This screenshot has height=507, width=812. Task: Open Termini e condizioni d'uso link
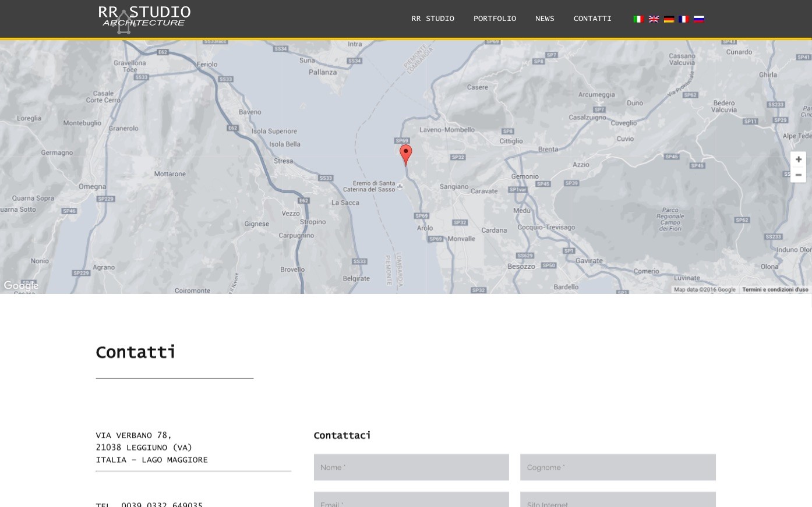775,289
